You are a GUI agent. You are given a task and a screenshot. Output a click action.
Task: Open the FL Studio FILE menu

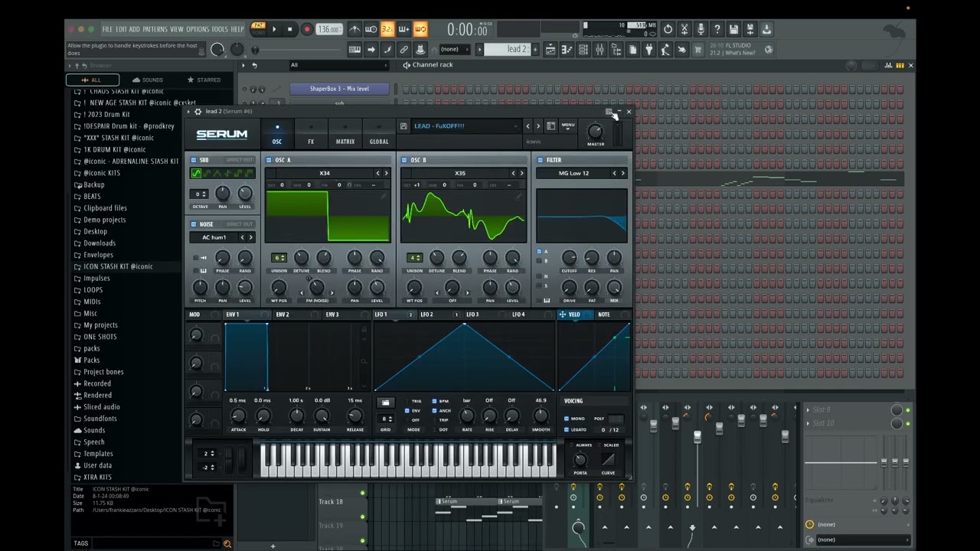107,29
